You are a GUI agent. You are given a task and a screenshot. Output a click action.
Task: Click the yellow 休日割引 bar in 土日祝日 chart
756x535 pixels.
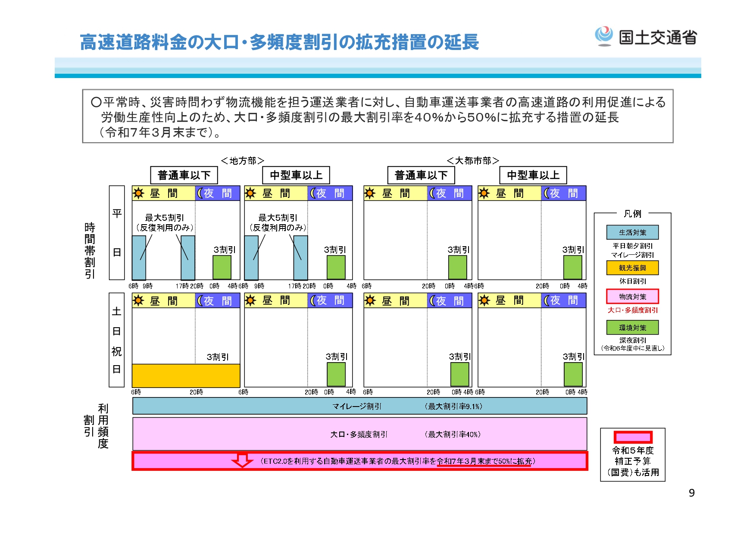point(186,375)
